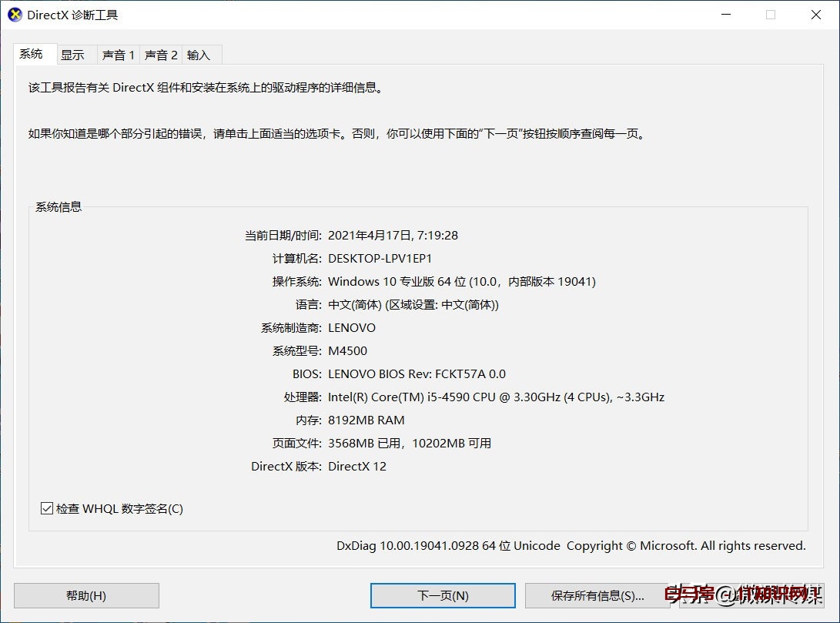Open the 声音 1 tab
The image size is (840, 623).
[x=118, y=54]
